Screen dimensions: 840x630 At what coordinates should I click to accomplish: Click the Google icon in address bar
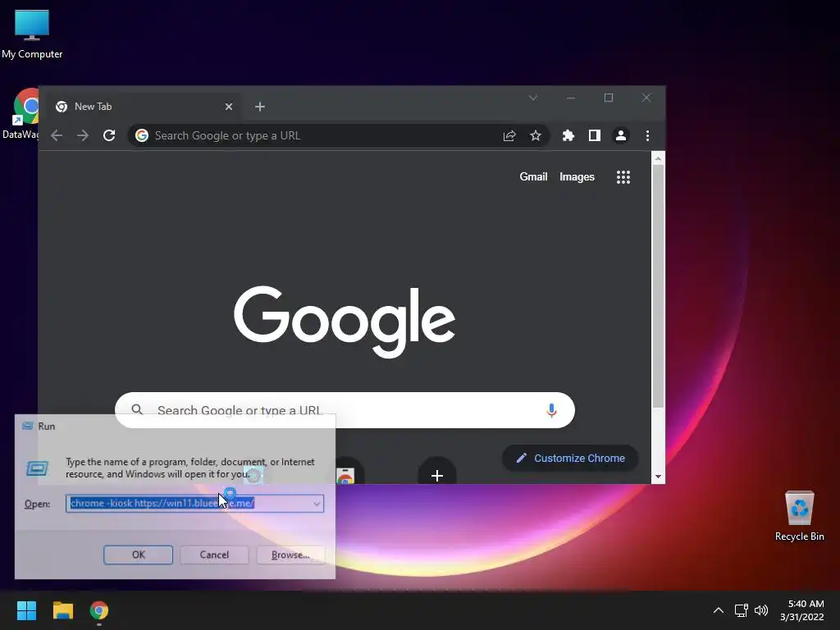point(142,135)
